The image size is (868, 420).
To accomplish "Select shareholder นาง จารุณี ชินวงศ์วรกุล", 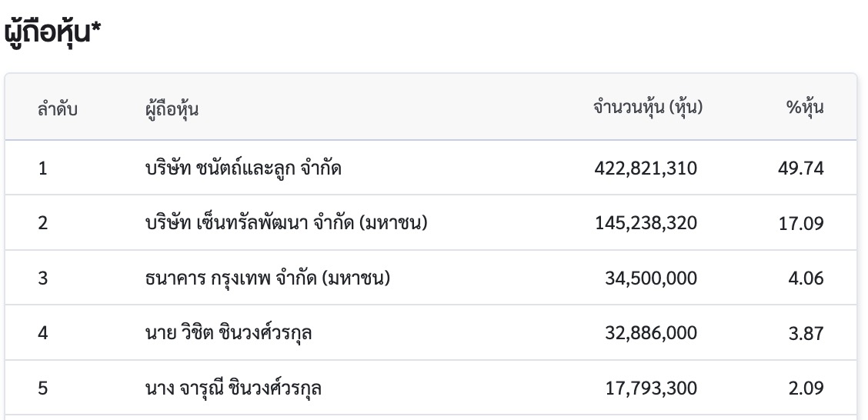I will [x=233, y=388].
